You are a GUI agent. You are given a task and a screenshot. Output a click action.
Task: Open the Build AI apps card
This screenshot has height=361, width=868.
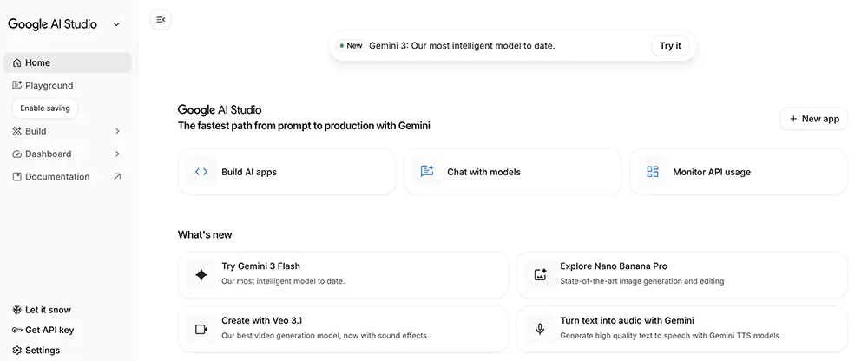click(286, 172)
